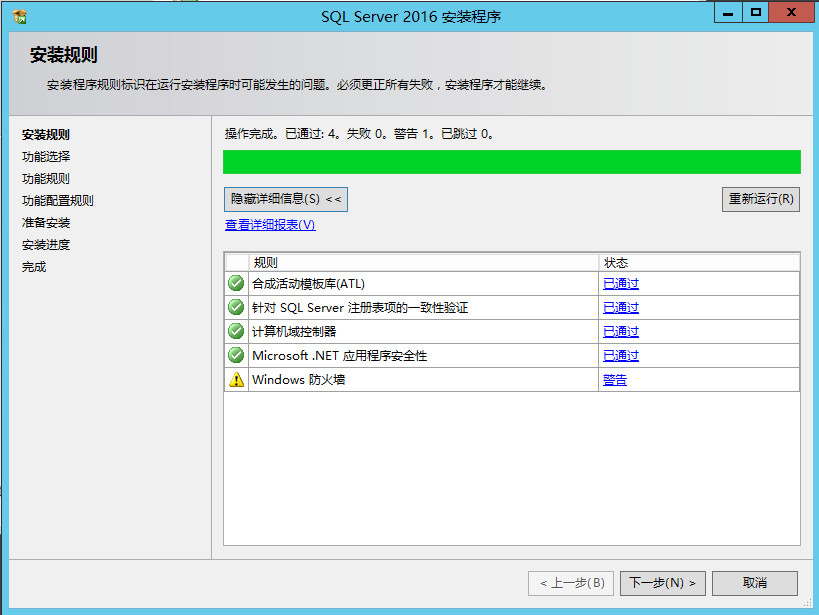Image resolution: width=819 pixels, height=615 pixels.
Task: Click the 上一步(B) button
Action: pos(573,583)
